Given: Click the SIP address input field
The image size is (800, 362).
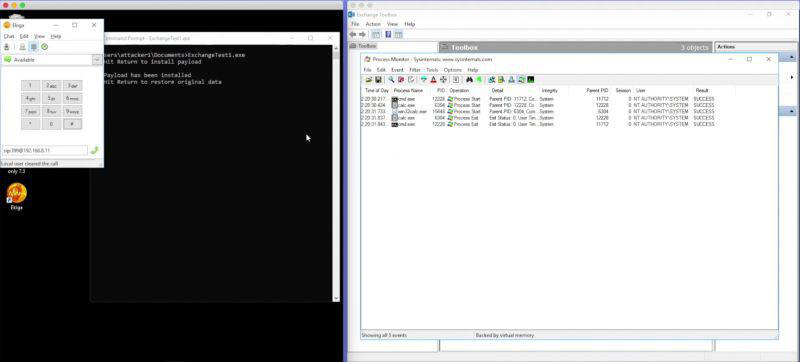Looking at the screenshot, I should point(44,150).
